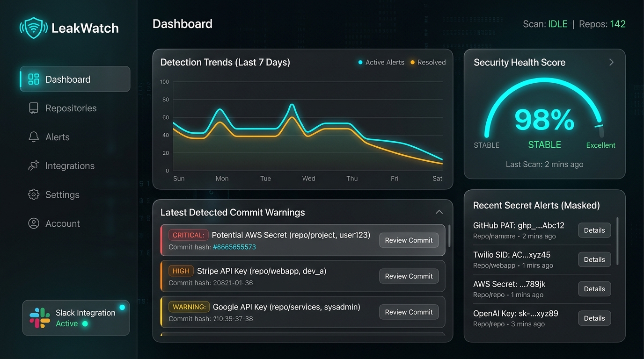
Task: Open commit hash #6665655573 link
Action: click(234, 247)
